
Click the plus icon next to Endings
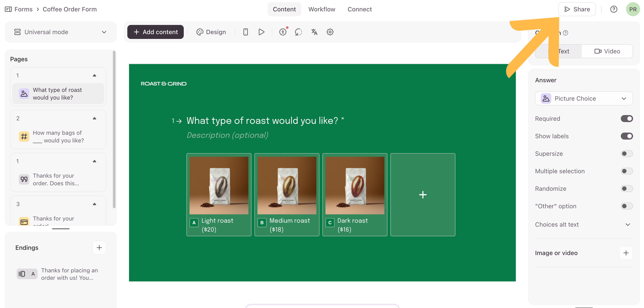(x=99, y=247)
